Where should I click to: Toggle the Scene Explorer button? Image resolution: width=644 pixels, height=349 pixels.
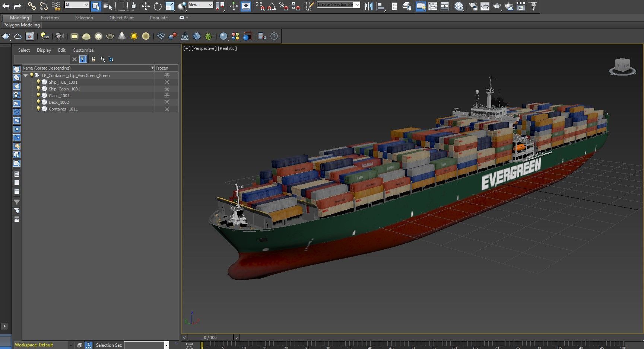tap(394, 6)
